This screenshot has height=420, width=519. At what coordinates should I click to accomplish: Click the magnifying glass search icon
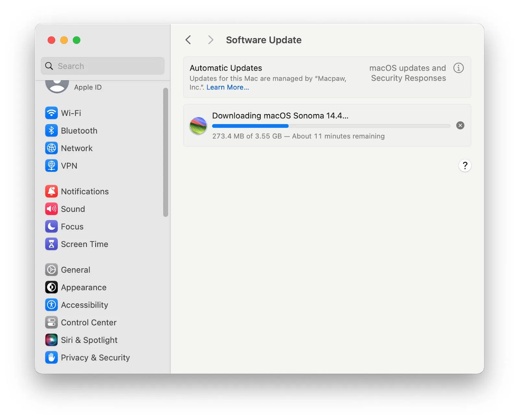(49, 66)
